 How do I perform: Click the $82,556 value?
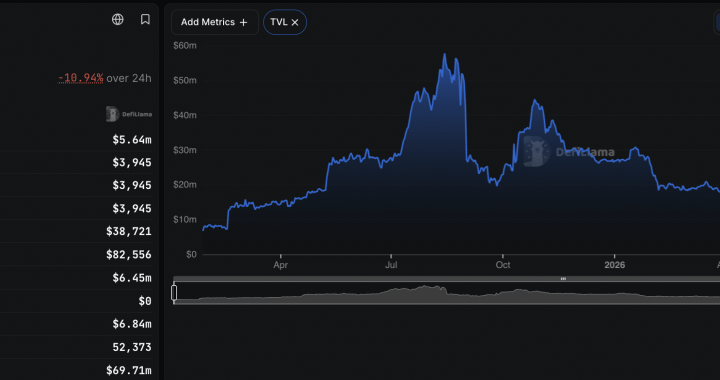(129, 255)
